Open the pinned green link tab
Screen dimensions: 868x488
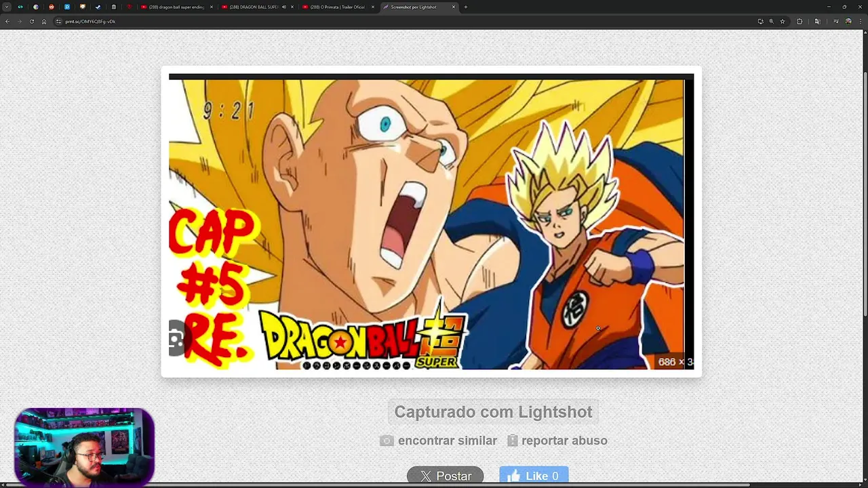coord(20,7)
